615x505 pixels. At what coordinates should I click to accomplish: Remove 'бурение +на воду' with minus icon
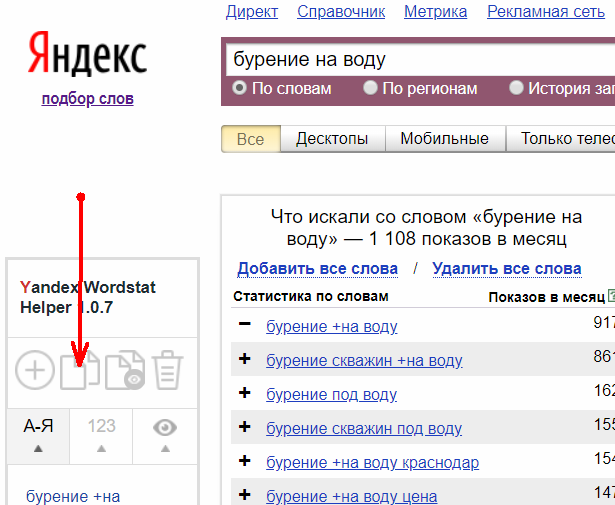(x=245, y=324)
